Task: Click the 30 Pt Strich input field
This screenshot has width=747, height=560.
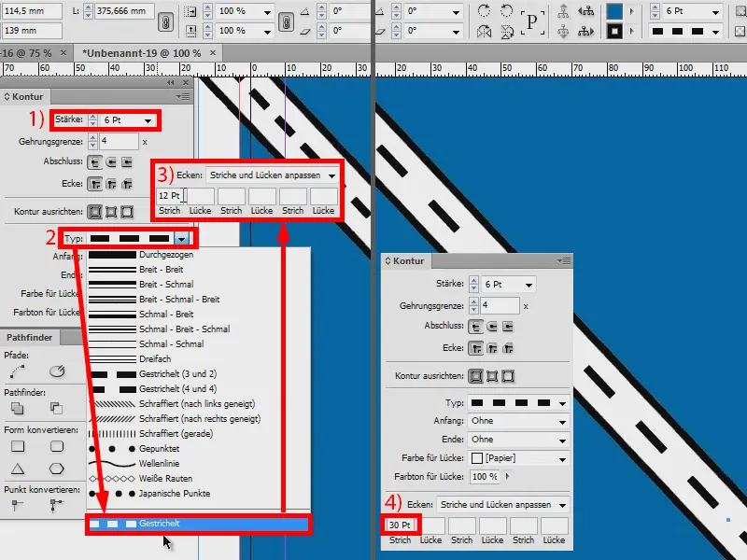Action: tap(401, 525)
